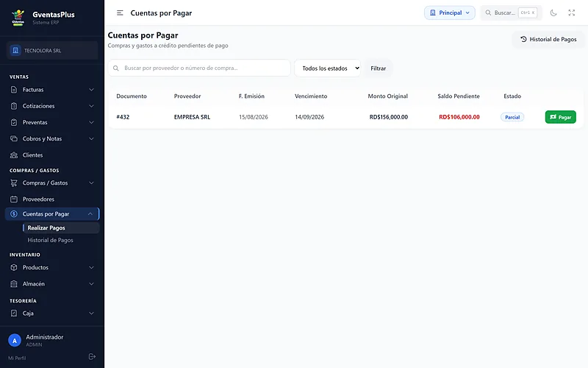The image size is (588, 368).
Task: Click the Administrador user name
Action: [x=45, y=337]
